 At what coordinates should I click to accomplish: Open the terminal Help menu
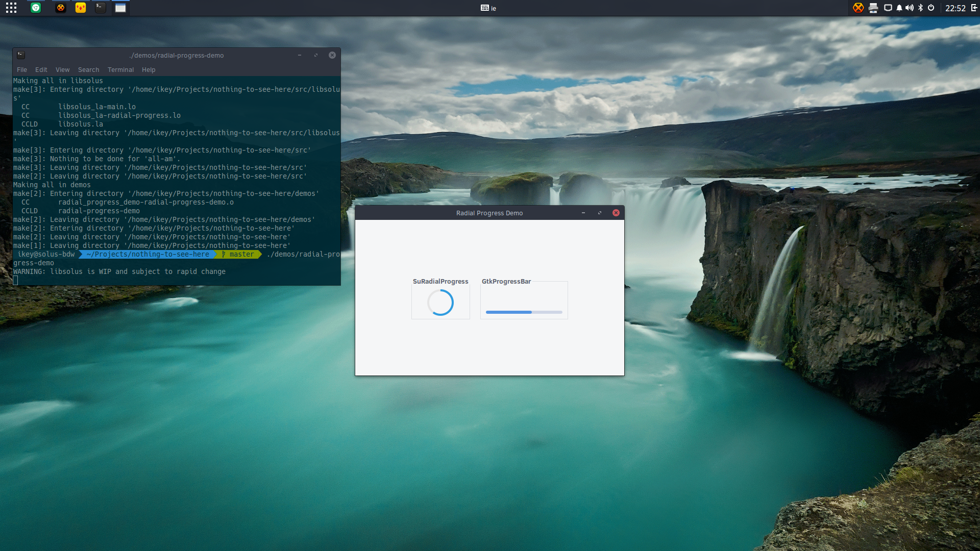tap(149, 70)
